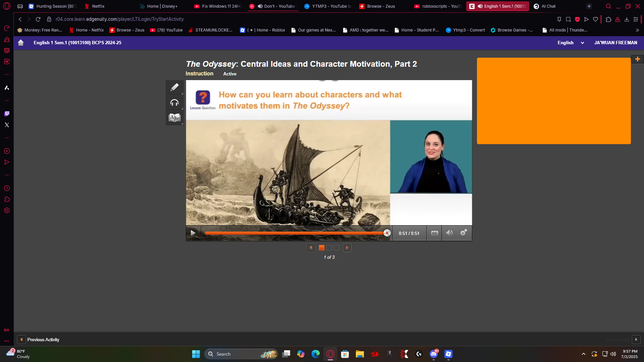Open video settings gear
Image resolution: width=644 pixels, height=362 pixels.
464,233
